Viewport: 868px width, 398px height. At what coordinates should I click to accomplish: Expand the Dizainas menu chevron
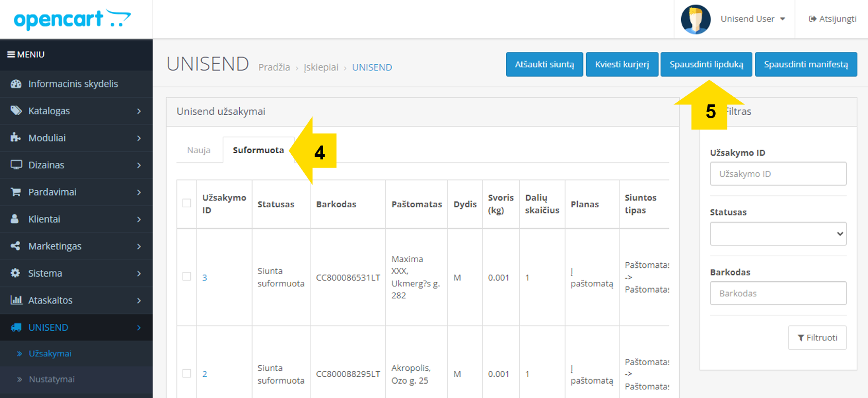139,165
